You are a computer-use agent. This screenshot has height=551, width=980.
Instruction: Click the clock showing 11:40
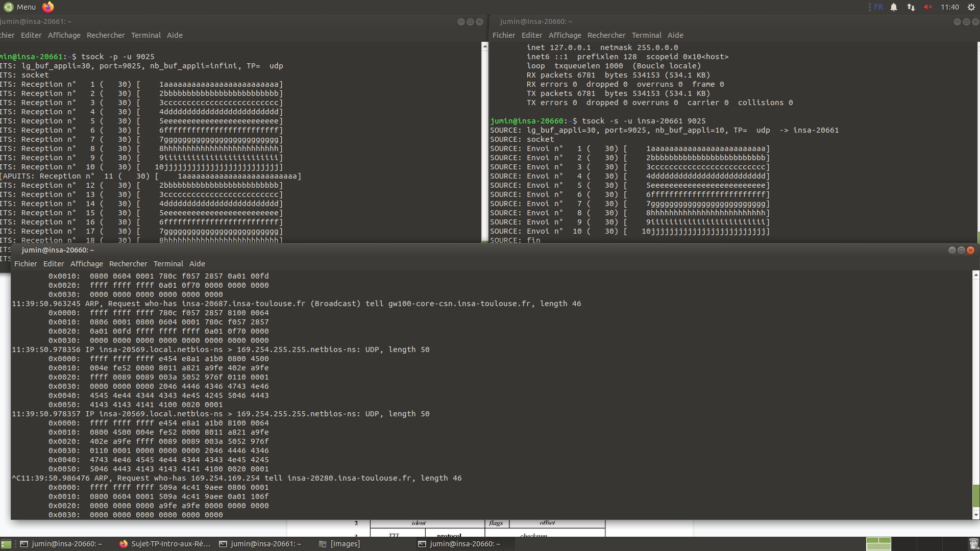pos(949,7)
